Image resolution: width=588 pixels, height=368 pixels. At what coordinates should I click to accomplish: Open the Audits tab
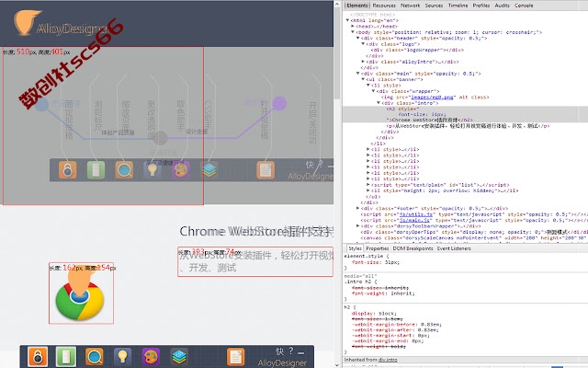tap(503, 6)
